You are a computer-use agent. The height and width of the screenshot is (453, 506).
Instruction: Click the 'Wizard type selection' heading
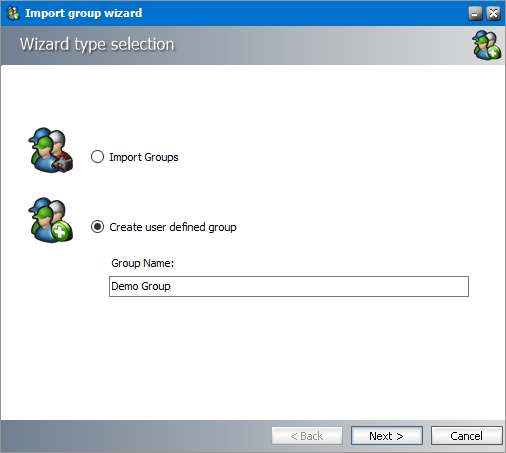click(97, 44)
